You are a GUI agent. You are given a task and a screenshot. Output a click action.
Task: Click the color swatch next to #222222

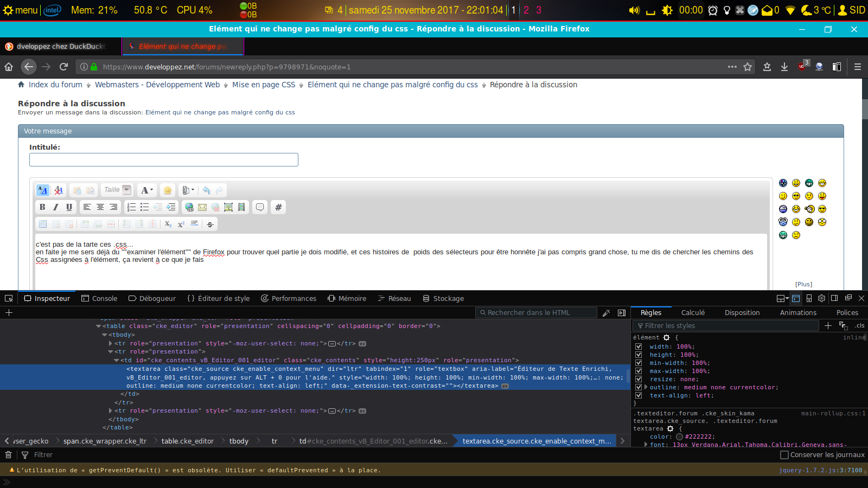pos(679,436)
